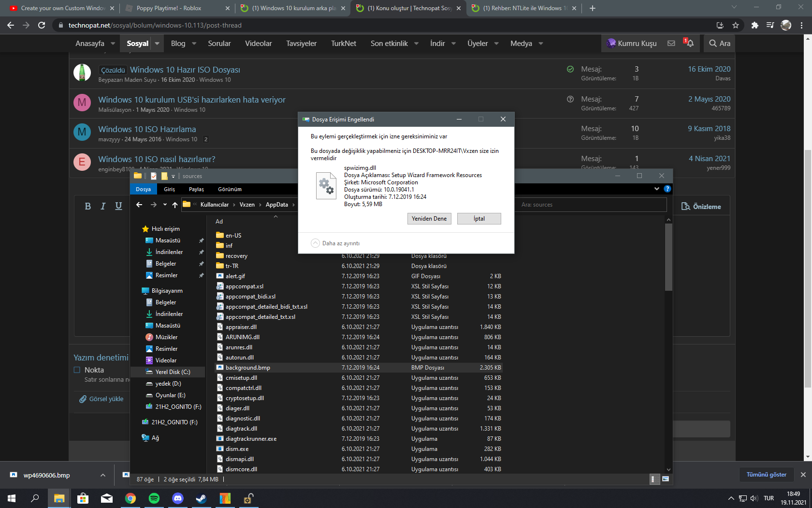Screen dimensions: 812x508
Task: Bookmark this page with the star icon
Action: 736,25
